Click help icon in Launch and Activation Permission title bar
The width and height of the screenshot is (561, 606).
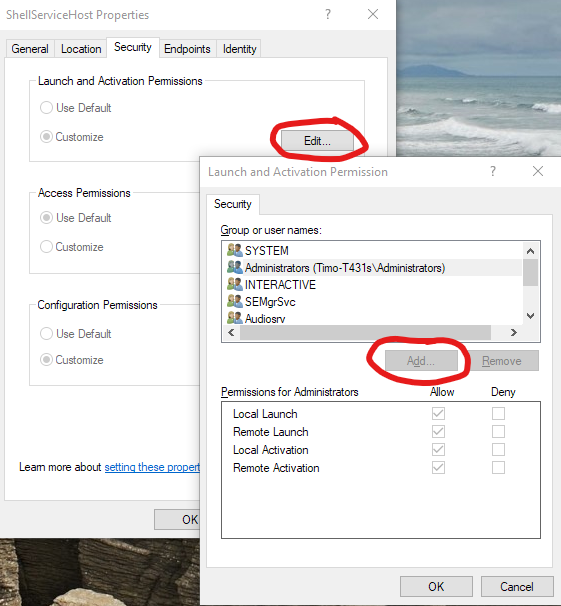[x=493, y=171]
